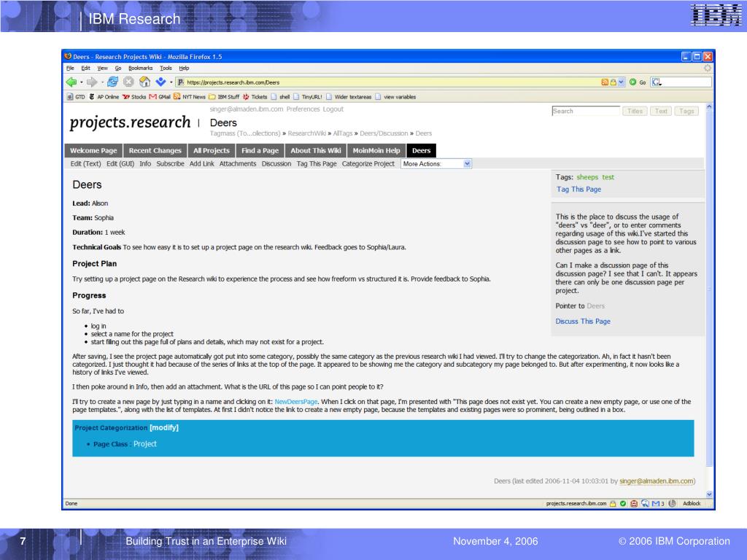This screenshot has height=560, width=747.
Task: Click the [modify] categorization link
Action: pyautogui.click(x=164, y=427)
